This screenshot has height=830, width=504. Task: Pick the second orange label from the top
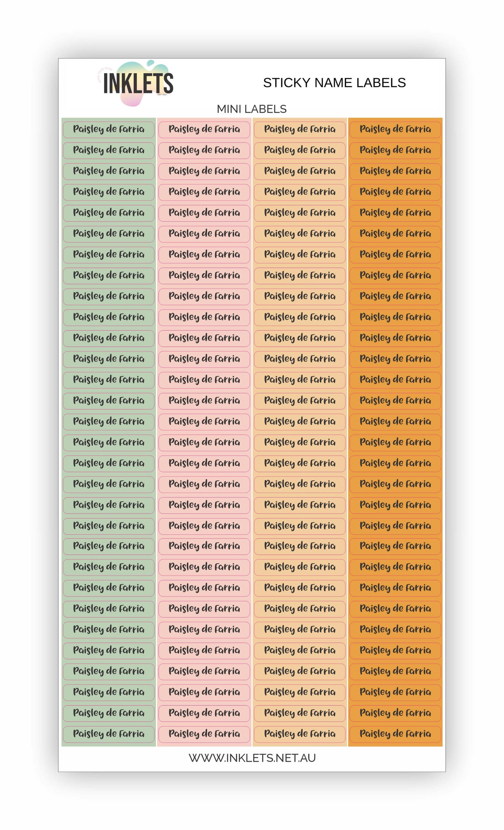pos(395,150)
